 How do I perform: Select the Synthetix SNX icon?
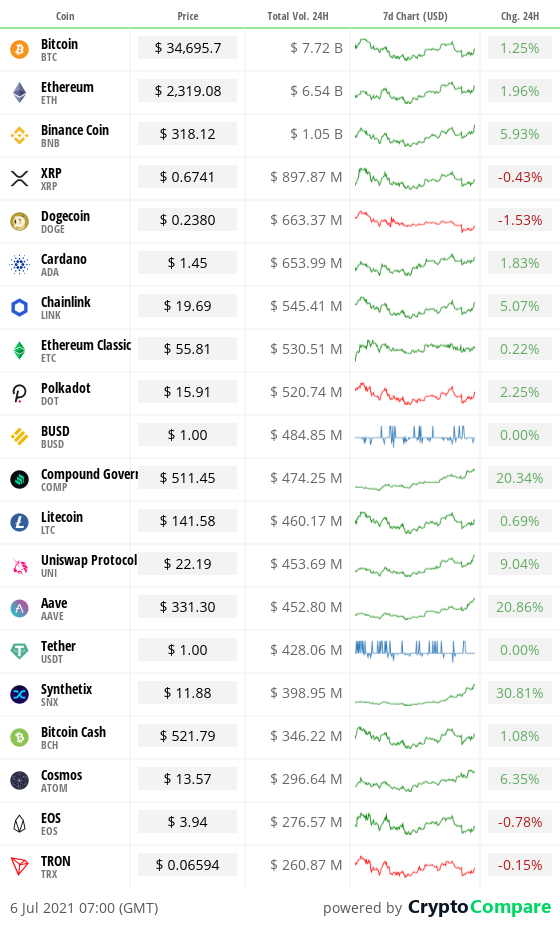point(20,694)
